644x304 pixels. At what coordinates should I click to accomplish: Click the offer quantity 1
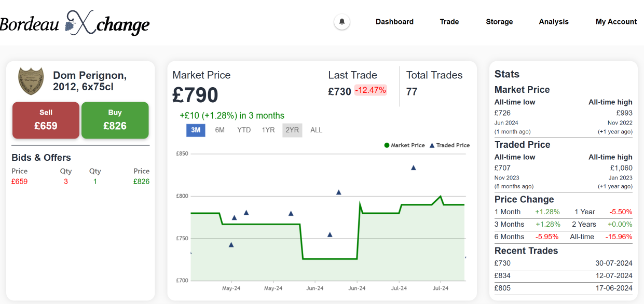95,182
